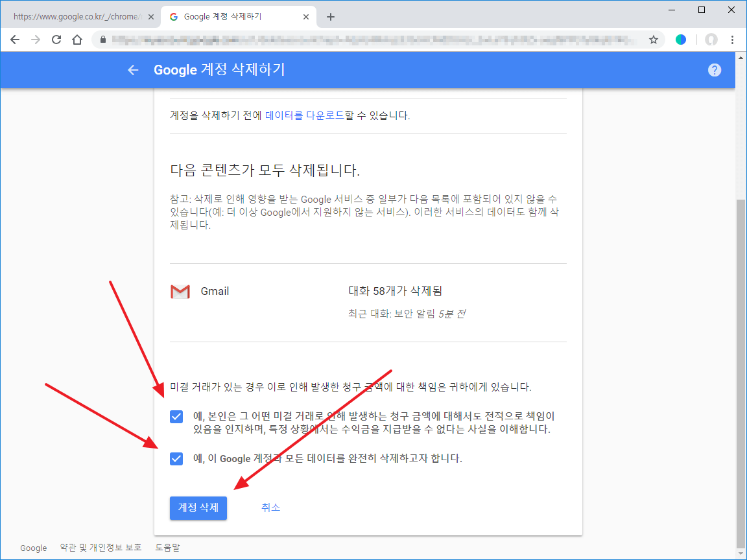Click the Gmail service label
The height and width of the screenshot is (560, 747).
pyautogui.click(x=215, y=292)
